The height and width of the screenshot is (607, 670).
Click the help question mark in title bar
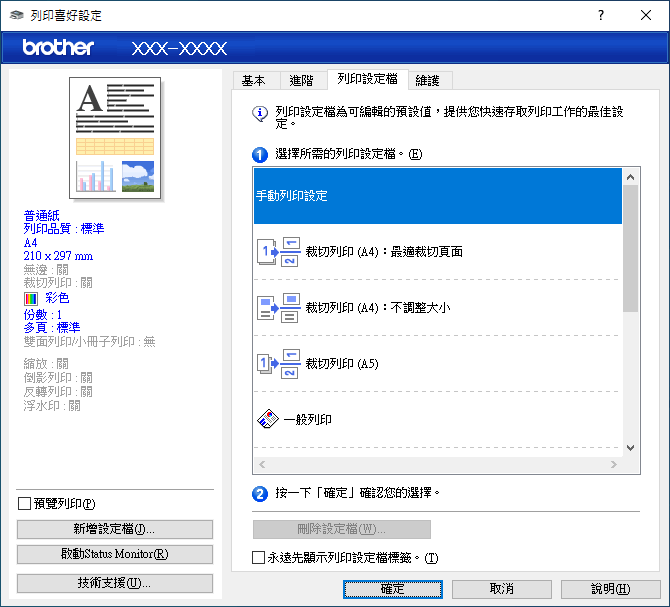click(600, 15)
